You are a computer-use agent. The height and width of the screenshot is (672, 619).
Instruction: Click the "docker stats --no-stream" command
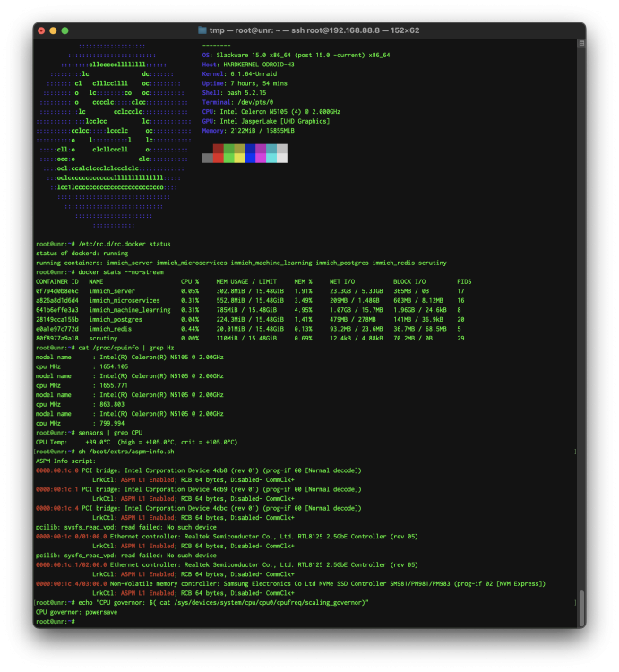click(x=121, y=272)
